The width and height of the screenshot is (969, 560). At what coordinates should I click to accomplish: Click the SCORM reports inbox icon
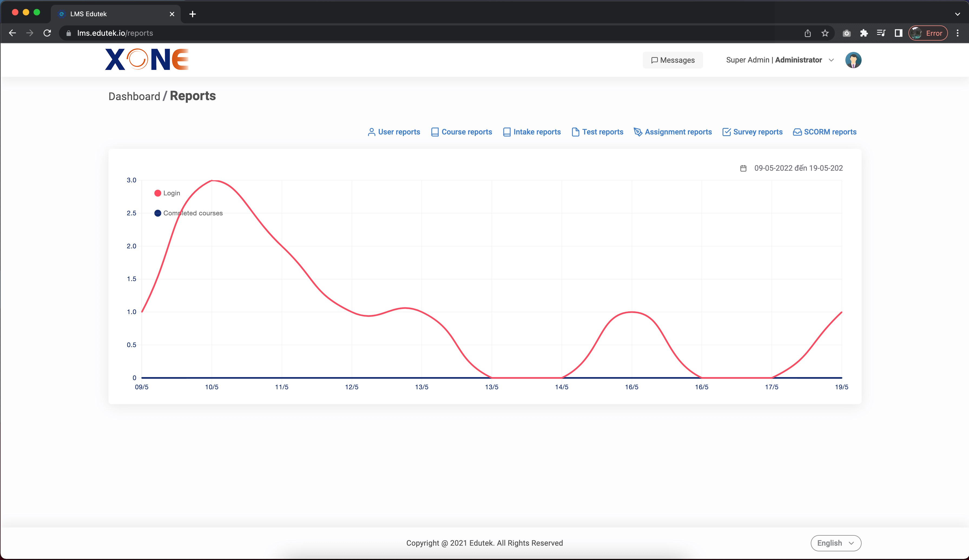pos(797,132)
